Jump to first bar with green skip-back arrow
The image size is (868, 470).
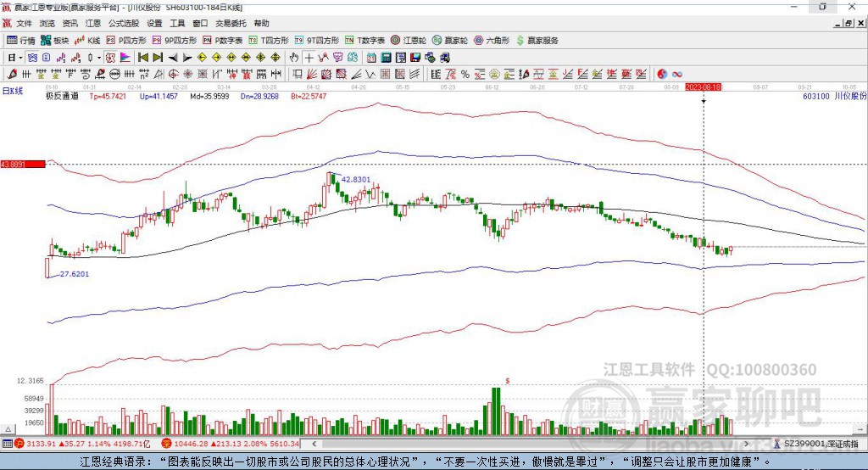click(x=143, y=58)
